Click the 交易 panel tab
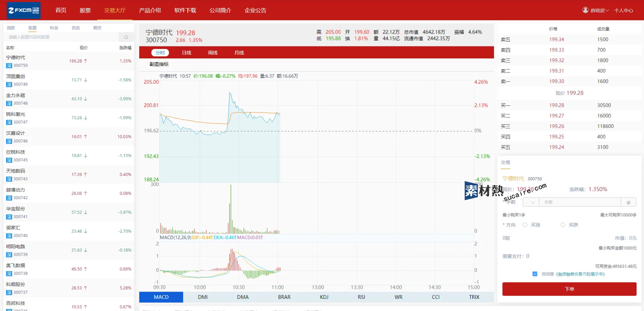 (x=505, y=163)
